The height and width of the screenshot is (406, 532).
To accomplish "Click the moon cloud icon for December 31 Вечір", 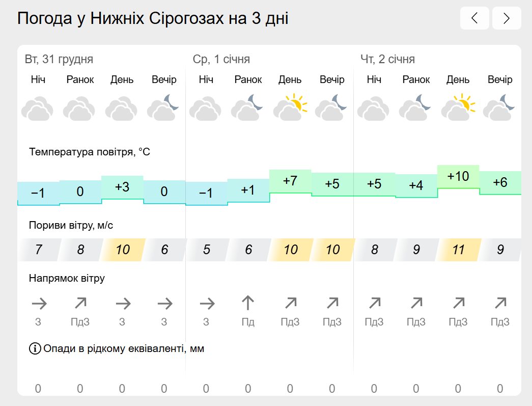I will point(163,108).
